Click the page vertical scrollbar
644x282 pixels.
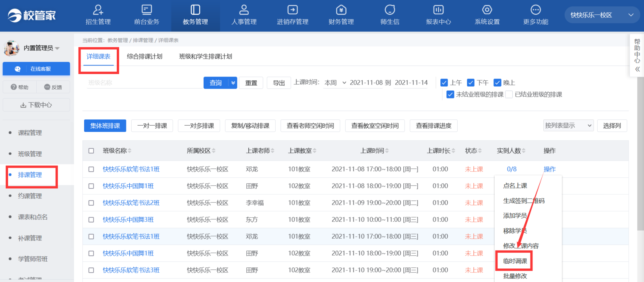[x=641, y=153]
